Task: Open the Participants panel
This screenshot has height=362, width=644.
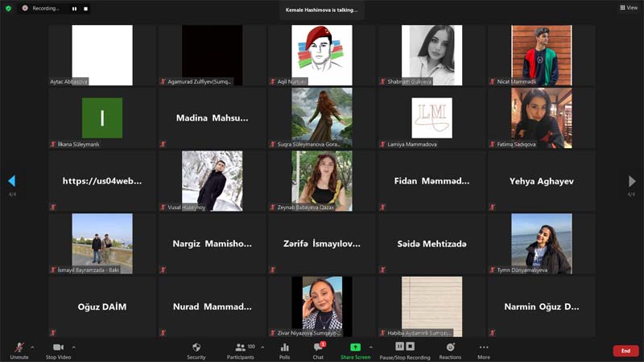Action: tap(240, 350)
